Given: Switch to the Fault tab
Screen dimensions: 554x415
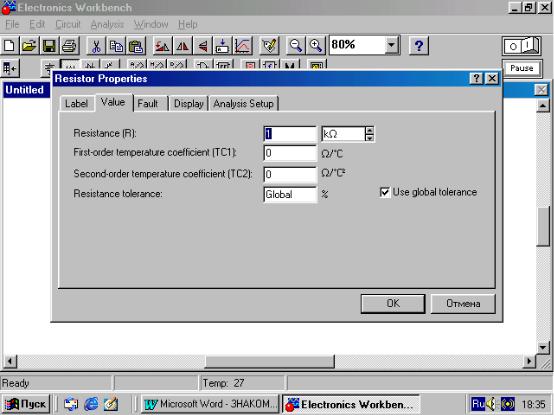Looking at the screenshot, I should tap(148, 104).
